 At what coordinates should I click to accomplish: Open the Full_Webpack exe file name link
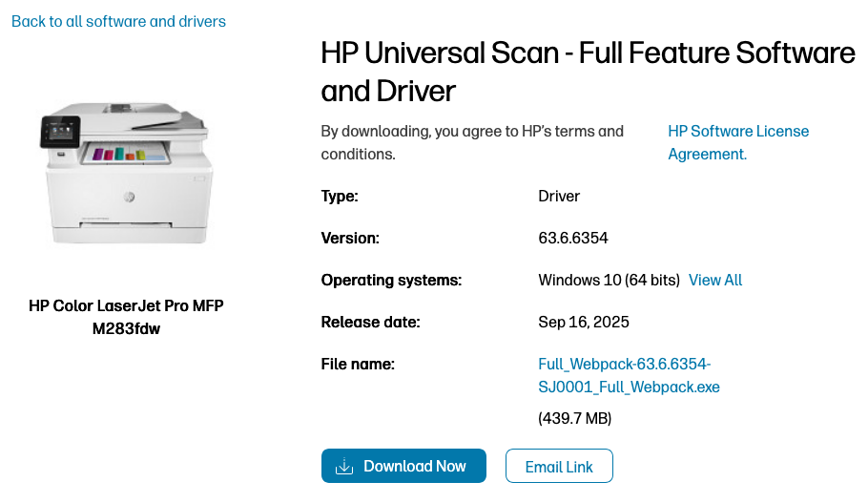point(629,375)
